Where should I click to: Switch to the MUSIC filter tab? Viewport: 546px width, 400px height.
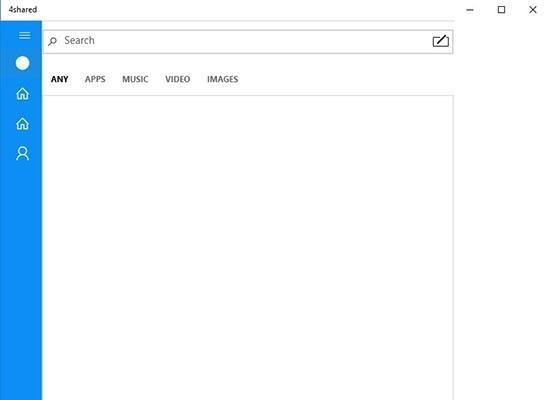[x=135, y=79]
